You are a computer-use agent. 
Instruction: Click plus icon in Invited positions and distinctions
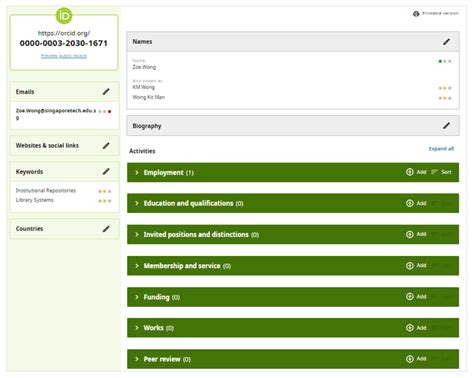click(x=410, y=234)
